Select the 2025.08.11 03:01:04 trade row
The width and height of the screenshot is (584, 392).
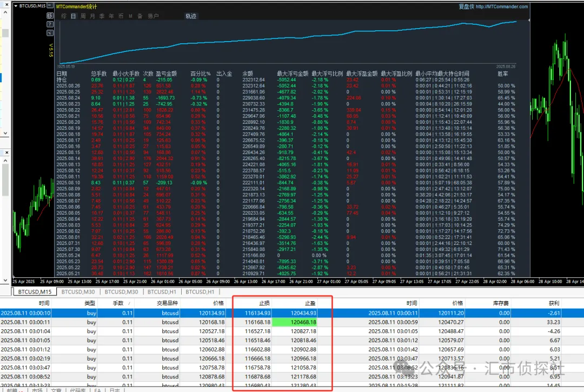pyautogui.click(x=26, y=331)
